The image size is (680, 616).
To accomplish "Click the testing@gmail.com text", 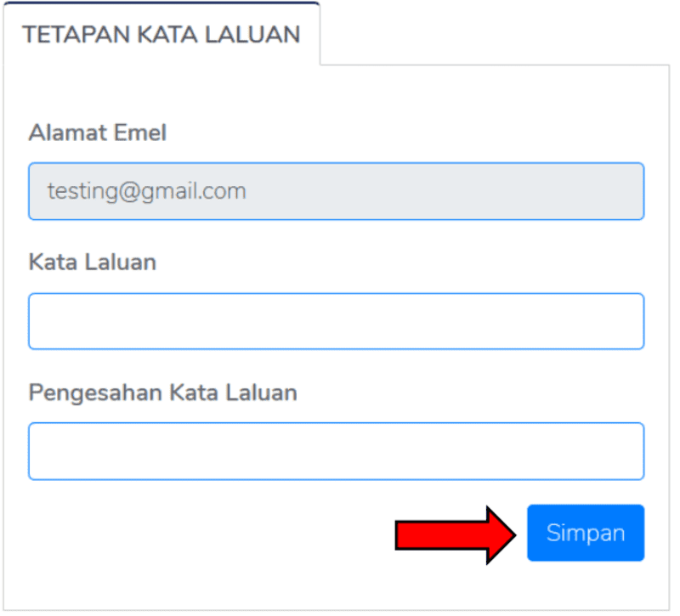I will pyautogui.click(x=146, y=191).
